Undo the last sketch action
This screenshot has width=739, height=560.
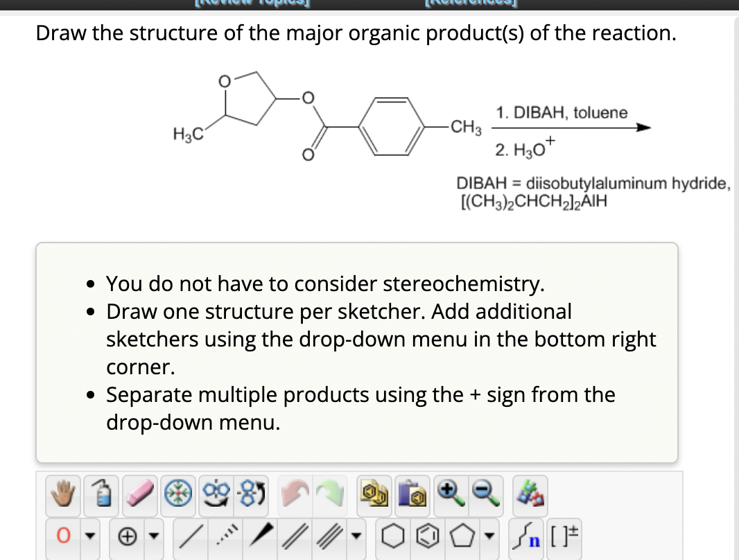click(295, 493)
